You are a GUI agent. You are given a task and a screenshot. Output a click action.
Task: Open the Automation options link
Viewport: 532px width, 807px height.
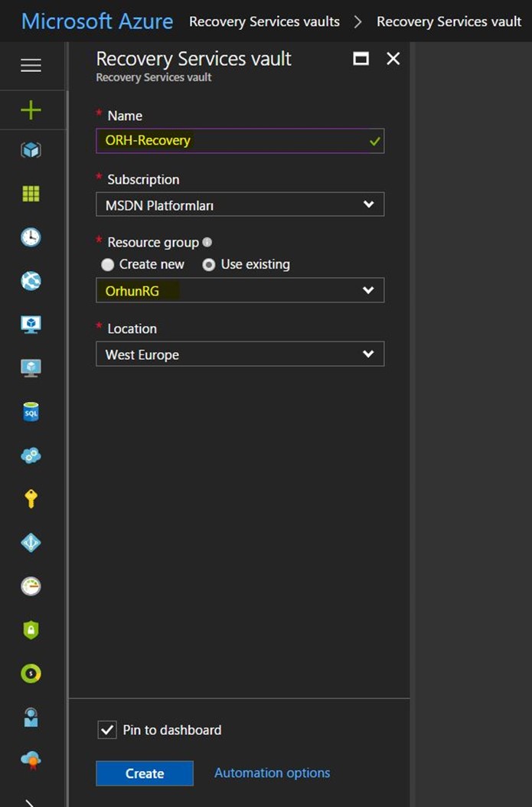click(273, 773)
